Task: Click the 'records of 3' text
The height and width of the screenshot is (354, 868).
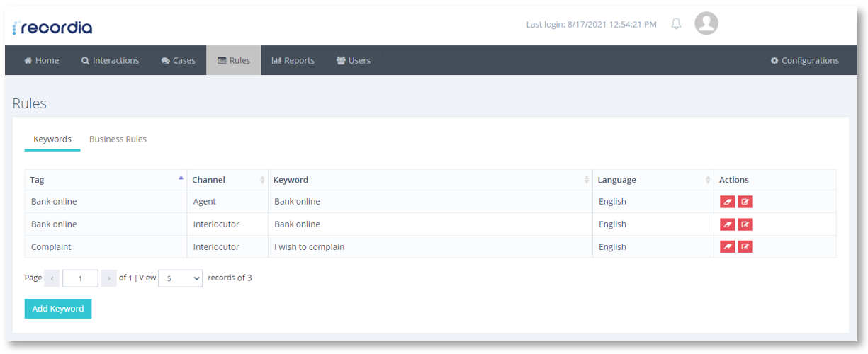Action: point(230,278)
